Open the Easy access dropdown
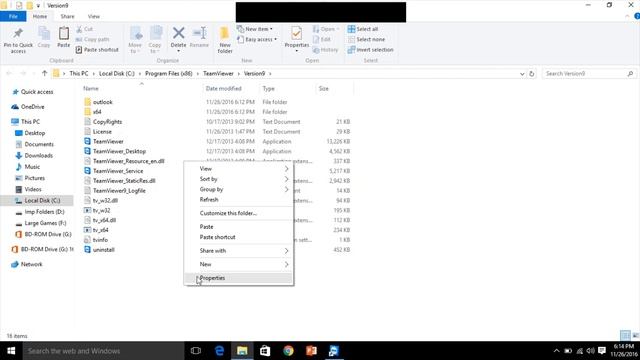This screenshot has height=360, width=640. [x=257, y=39]
